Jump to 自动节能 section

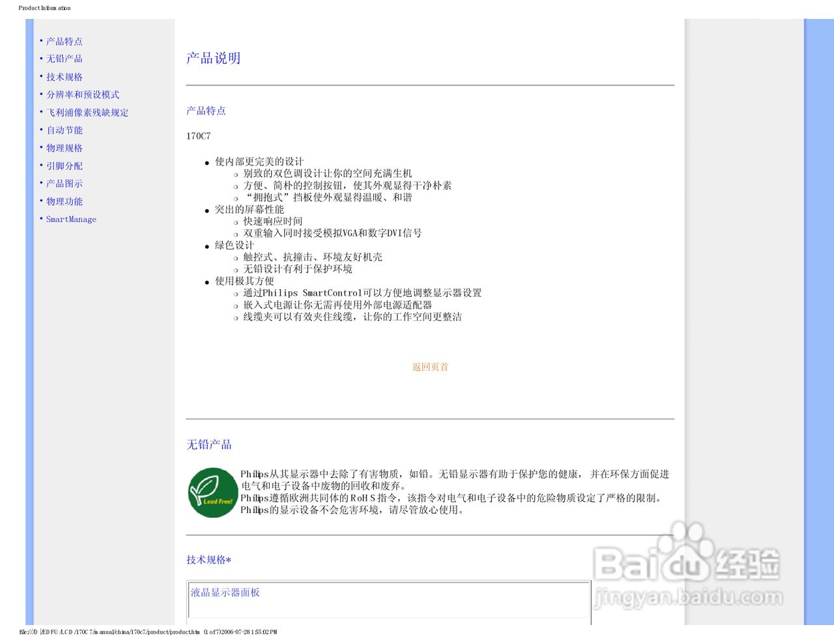[65, 130]
